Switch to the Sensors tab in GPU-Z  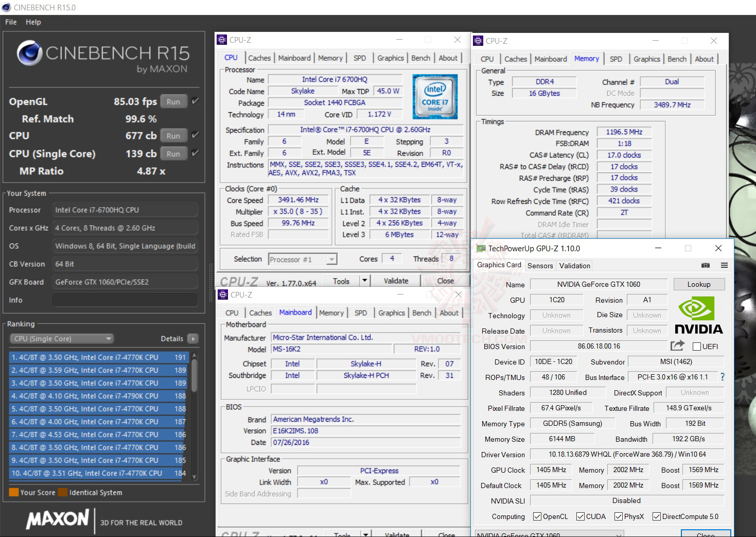[x=540, y=266]
